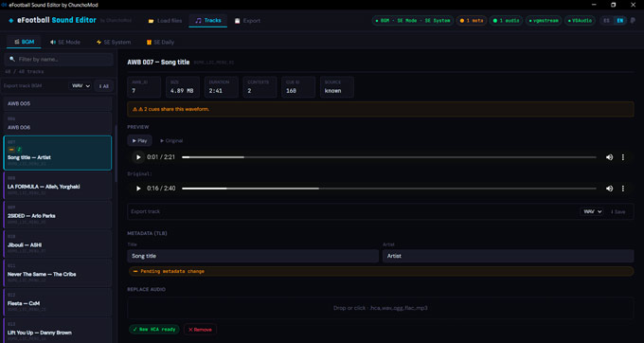
Task: Click the Pending metadata change notice
Action: 381,271
